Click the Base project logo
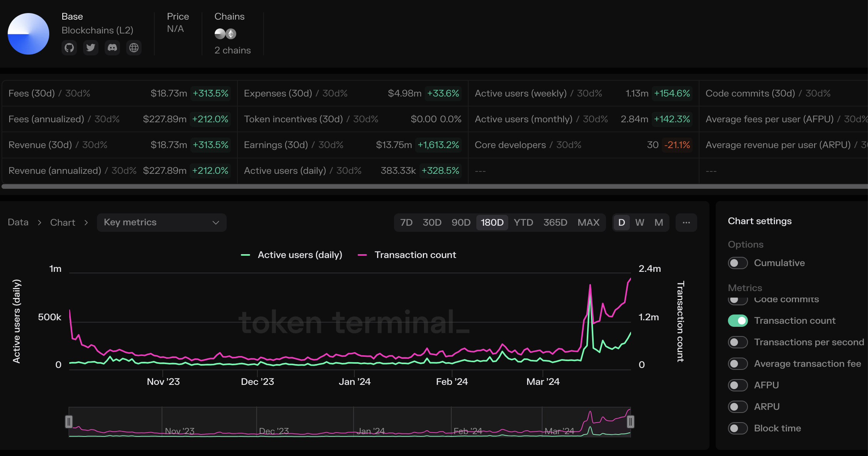Screen dimensions: 868x456 point(28,34)
